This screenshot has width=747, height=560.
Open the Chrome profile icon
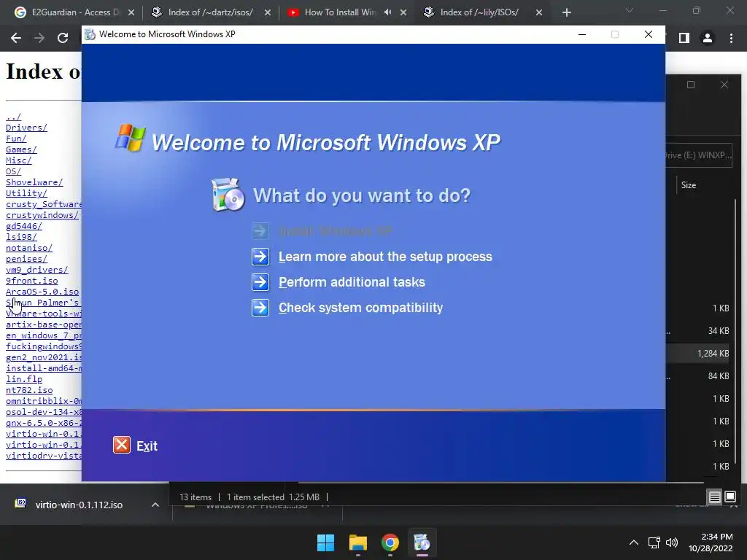click(x=708, y=38)
